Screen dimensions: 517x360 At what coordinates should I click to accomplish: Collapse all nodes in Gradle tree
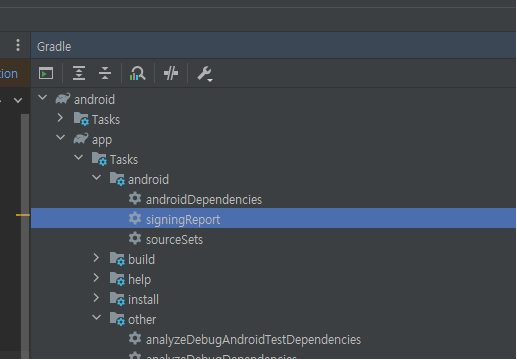(x=105, y=73)
